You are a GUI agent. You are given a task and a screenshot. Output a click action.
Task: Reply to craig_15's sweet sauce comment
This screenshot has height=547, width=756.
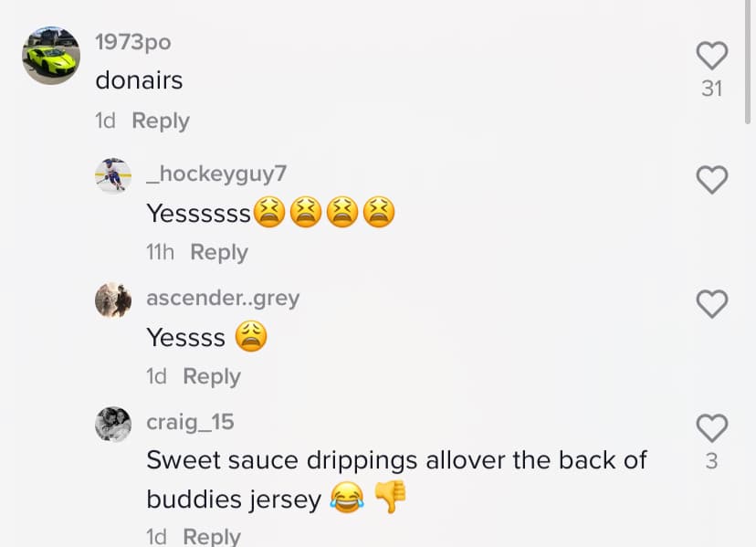[x=212, y=536]
